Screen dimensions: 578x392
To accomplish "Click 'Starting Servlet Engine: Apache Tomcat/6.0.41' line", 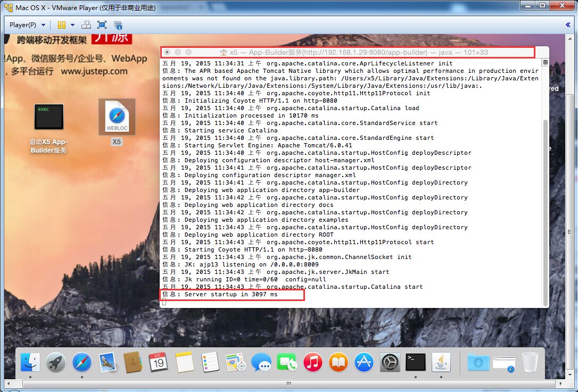I will 257,145.
